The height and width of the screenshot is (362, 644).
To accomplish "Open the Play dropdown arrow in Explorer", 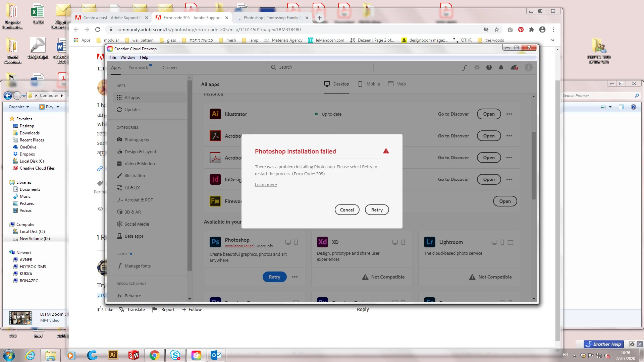I will [58, 107].
